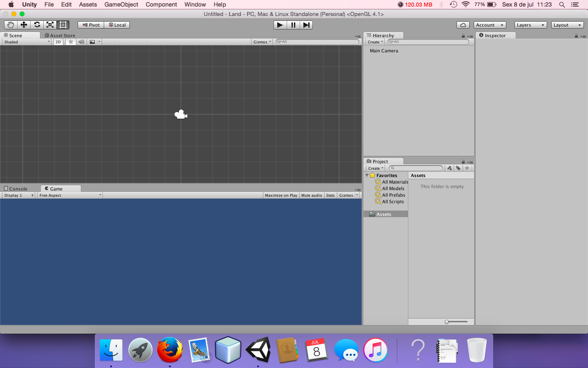Image resolution: width=588 pixels, height=368 pixels.
Task: Mute Scene view audio
Action: coord(81,41)
